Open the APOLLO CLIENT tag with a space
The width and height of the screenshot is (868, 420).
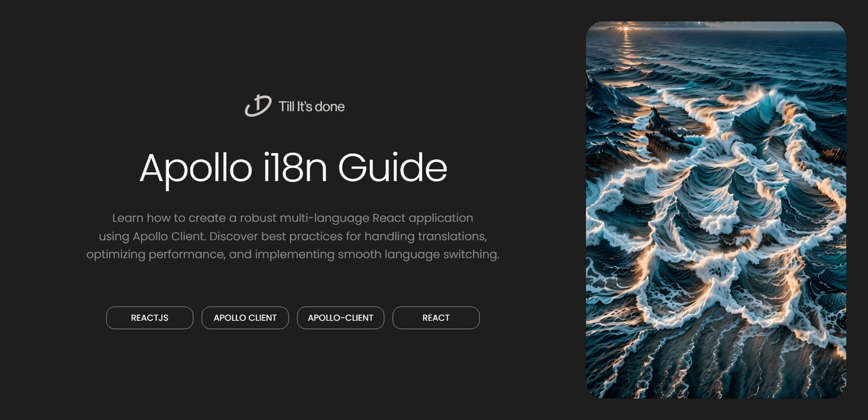pyautogui.click(x=245, y=318)
